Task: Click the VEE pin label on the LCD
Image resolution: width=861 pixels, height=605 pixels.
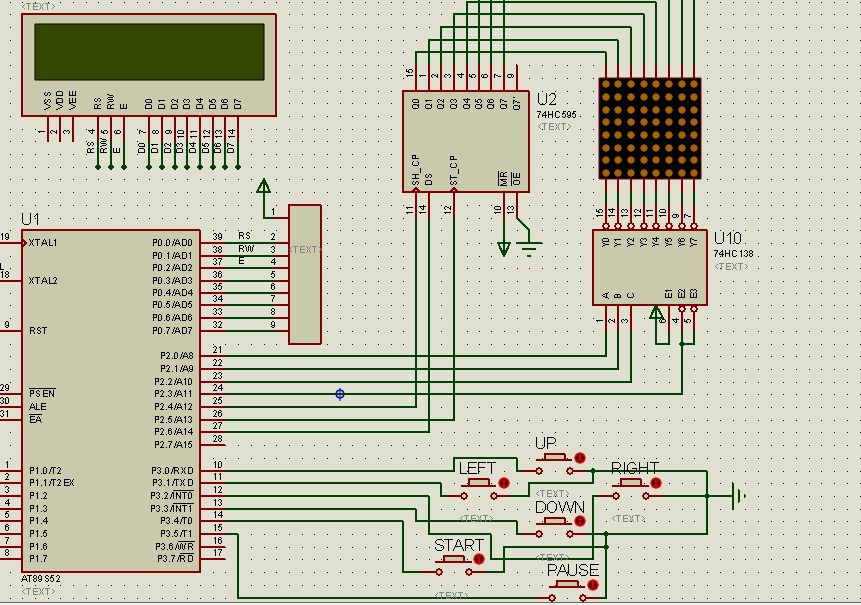Action: (x=73, y=101)
